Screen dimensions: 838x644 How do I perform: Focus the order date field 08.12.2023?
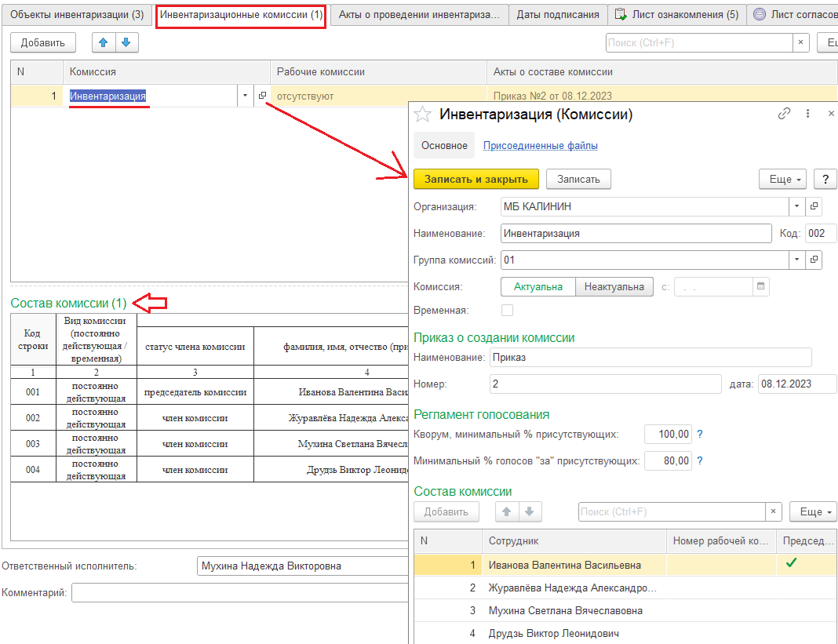pos(797,384)
